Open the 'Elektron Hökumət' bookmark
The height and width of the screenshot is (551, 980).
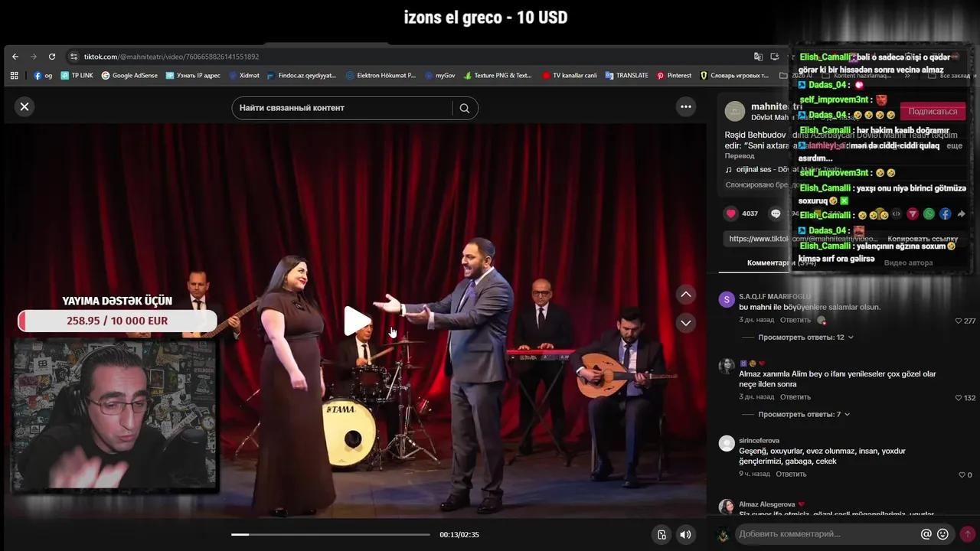pos(381,76)
